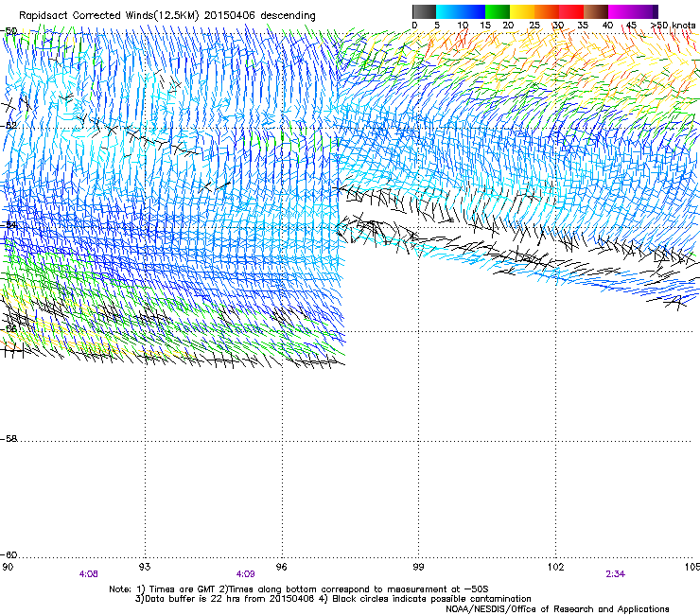Screen dimensions: 700x615
Task: Click the gray 0–5 knots color segment
Action: click(x=424, y=11)
